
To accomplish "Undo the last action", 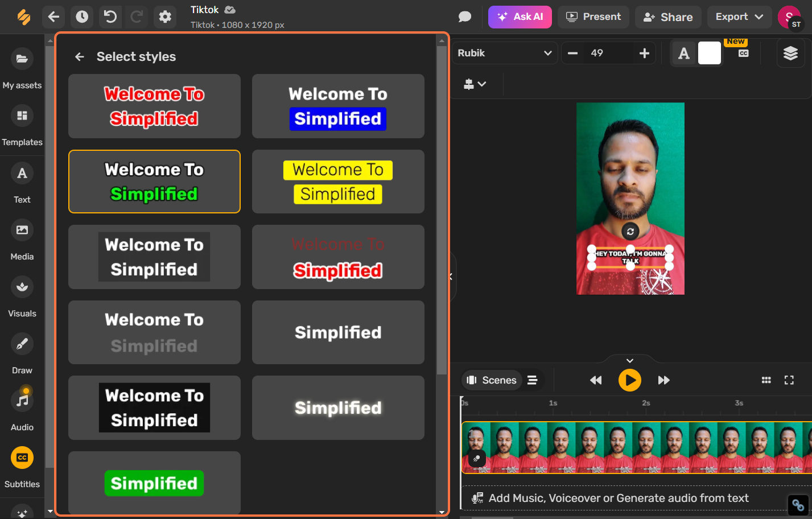I will (x=110, y=17).
